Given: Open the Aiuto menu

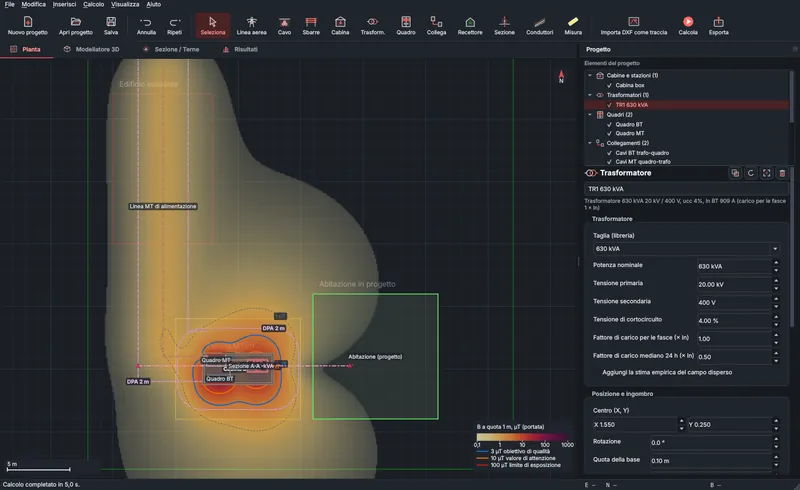Looking at the screenshot, I should click(x=154, y=4).
